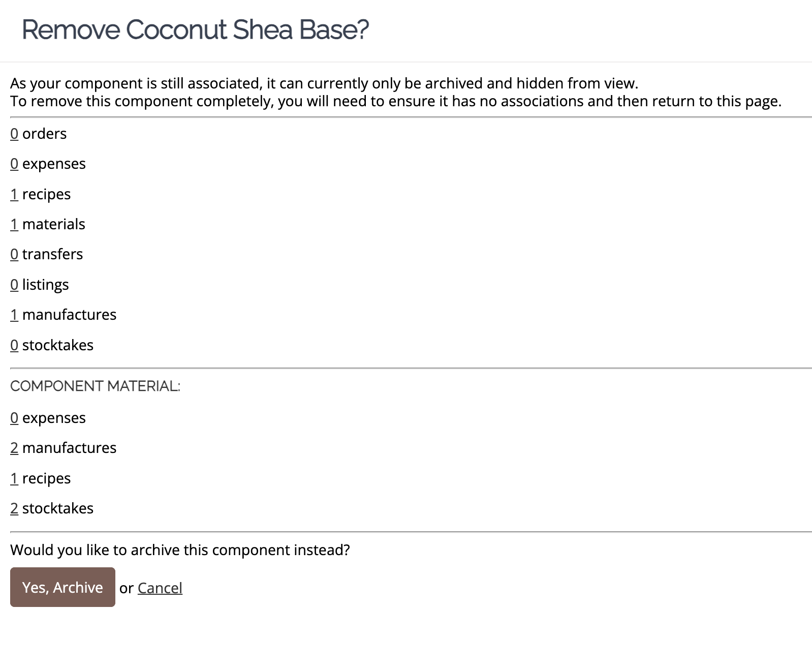Screen dimensions: 812x670
Task: Click the sentence about component still associated
Action: [324, 83]
